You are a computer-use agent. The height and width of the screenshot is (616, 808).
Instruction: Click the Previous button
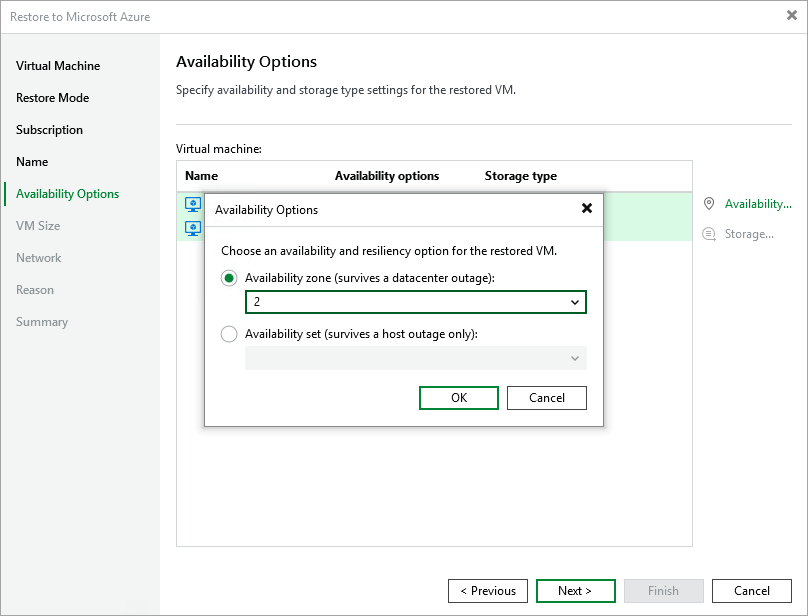[488, 590]
